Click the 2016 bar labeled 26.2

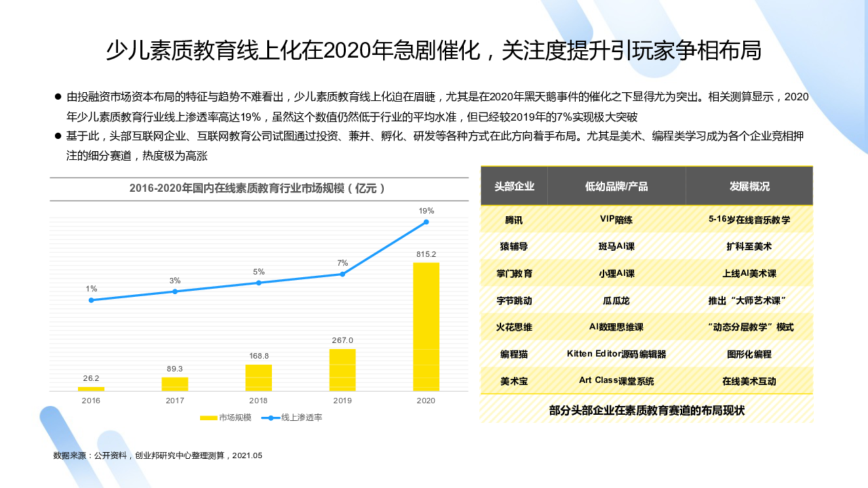point(91,389)
